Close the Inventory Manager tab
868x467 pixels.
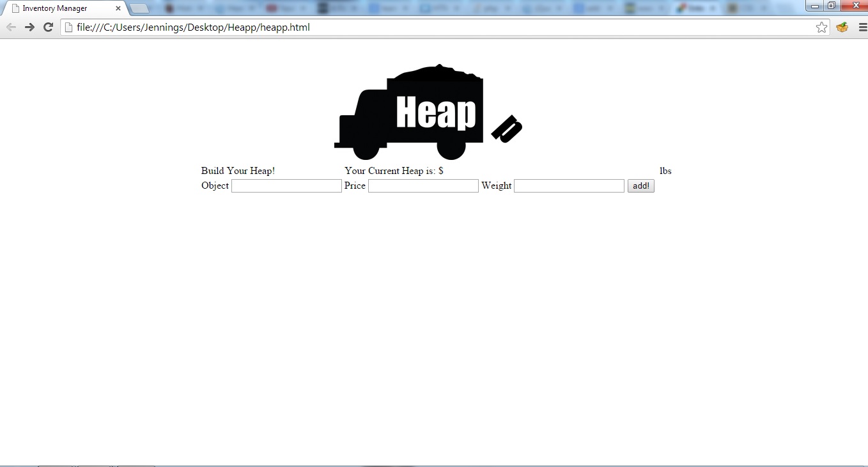click(x=118, y=8)
